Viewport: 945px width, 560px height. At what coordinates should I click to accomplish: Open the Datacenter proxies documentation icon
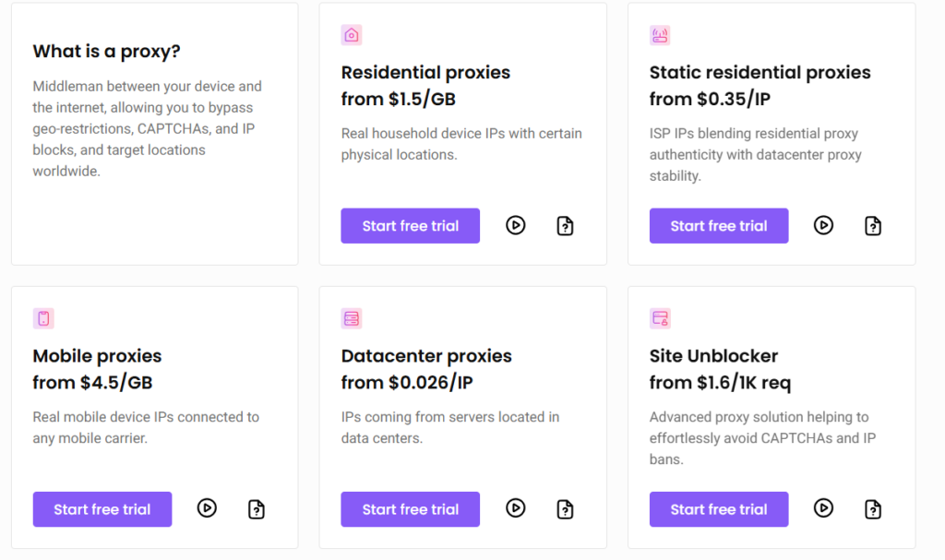tap(565, 508)
